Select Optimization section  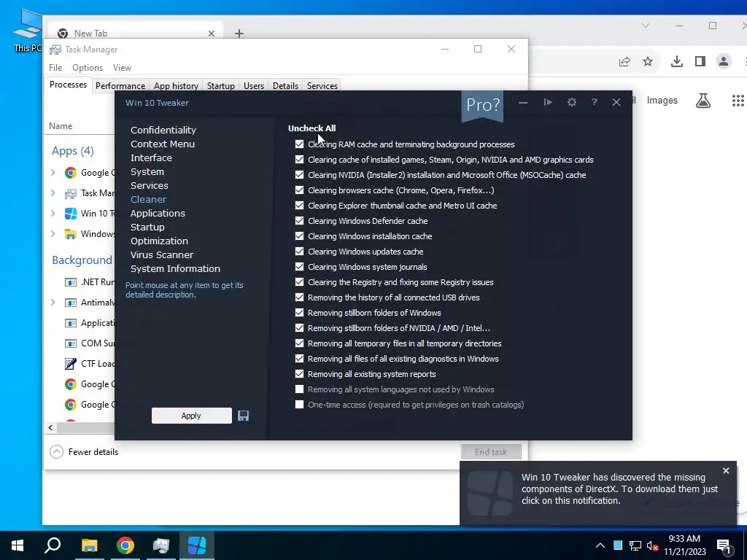[x=159, y=241]
